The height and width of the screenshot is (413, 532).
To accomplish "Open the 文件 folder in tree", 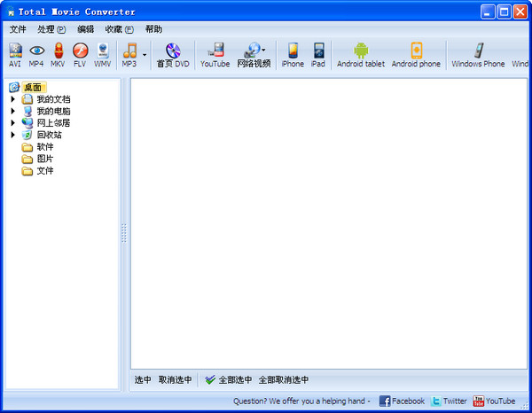I will pyautogui.click(x=45, y=170).
